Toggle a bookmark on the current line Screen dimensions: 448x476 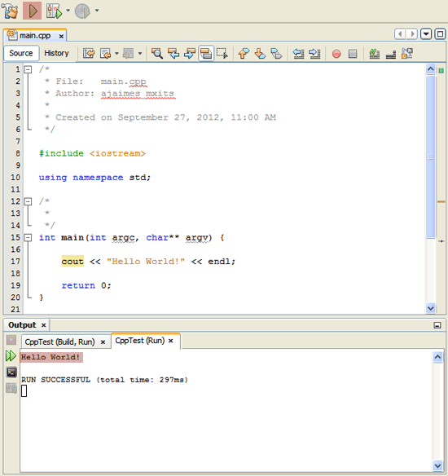coord(276,54)
